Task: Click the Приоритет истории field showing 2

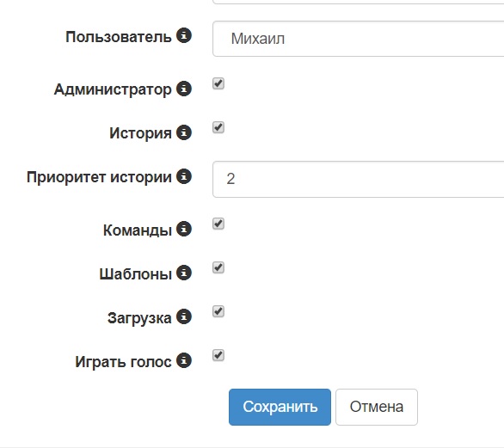Action: click(358, 179)
